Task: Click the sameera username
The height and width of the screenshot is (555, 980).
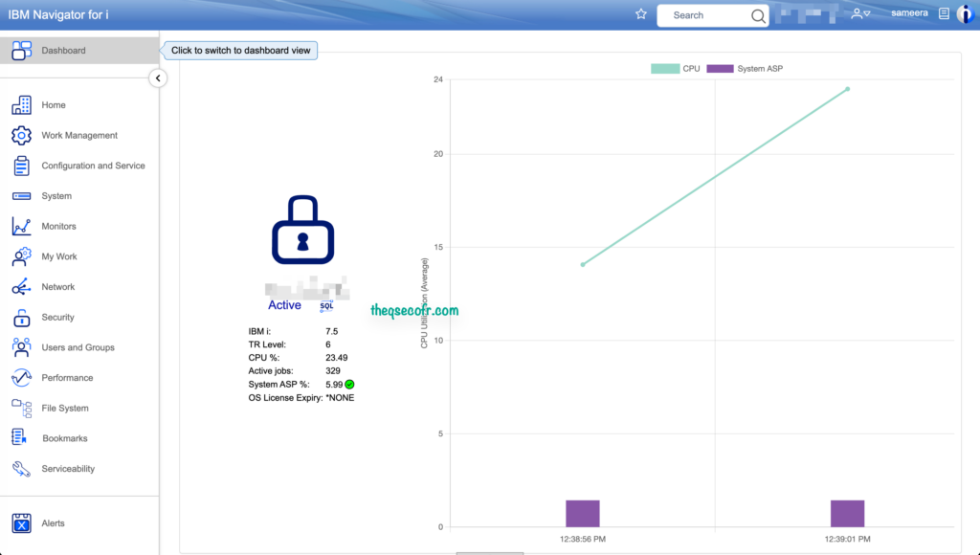Action: (909, 13)
